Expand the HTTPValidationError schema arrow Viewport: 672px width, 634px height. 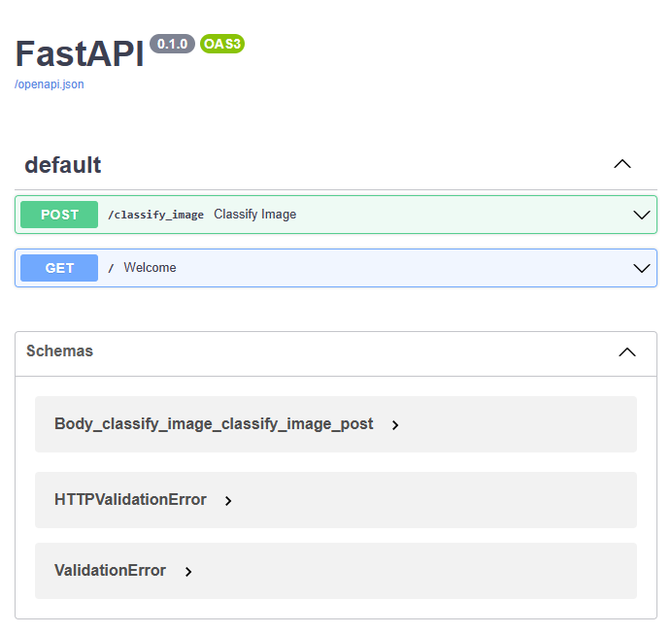228,500
